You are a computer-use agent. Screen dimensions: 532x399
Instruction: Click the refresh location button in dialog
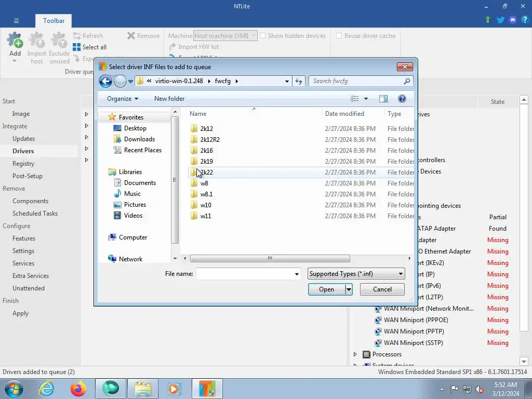pos(299,81)
